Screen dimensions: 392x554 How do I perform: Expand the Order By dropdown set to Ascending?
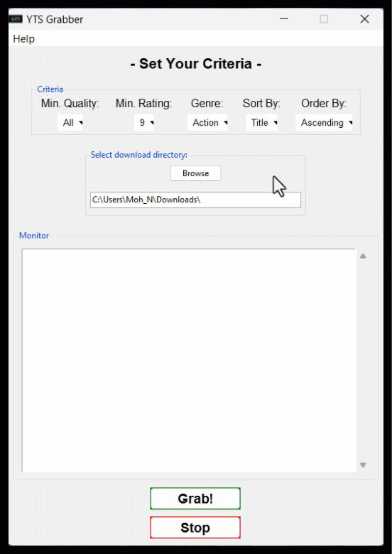(x=324, y=123)
